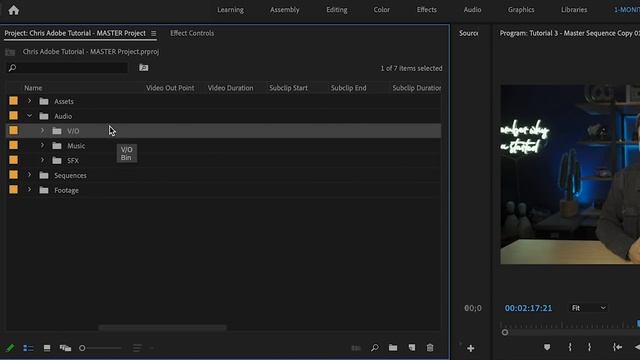Open the Graphics workspace
This screenshot has width=640, height=360.
(521, 10)
